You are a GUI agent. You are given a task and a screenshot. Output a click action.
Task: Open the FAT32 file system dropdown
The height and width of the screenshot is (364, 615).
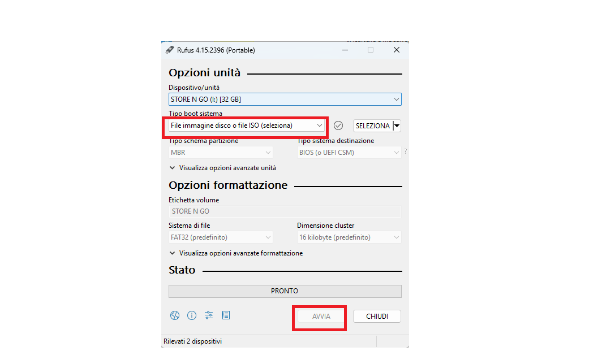tap(221, 237)
